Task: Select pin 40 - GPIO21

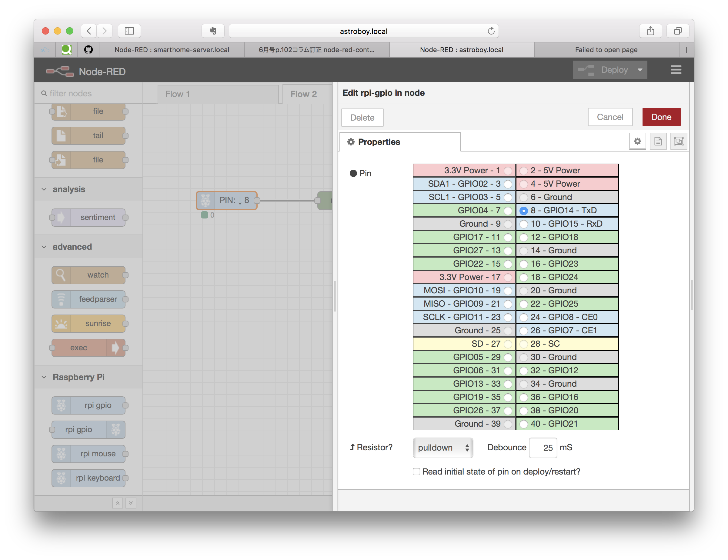Action: (x=523, y=424)
